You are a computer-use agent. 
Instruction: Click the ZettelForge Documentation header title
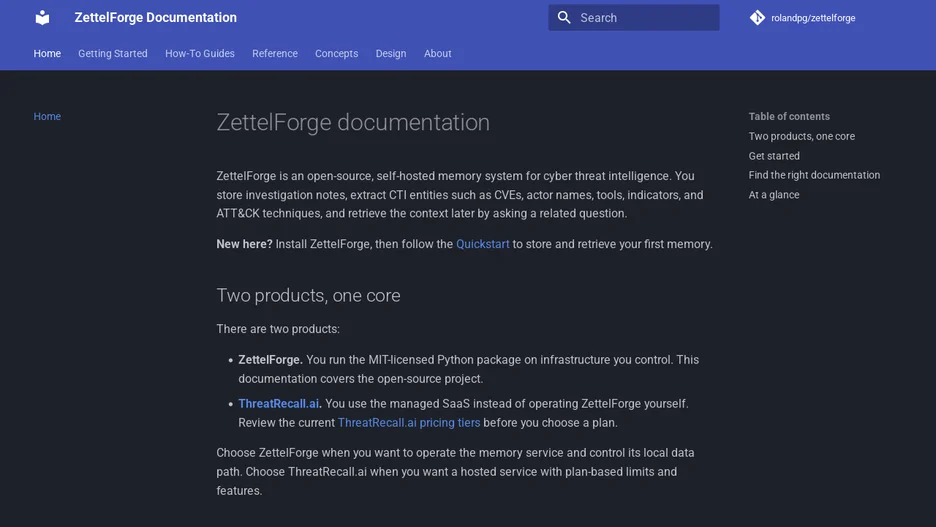pyautogui.click(x=155, y=17)
